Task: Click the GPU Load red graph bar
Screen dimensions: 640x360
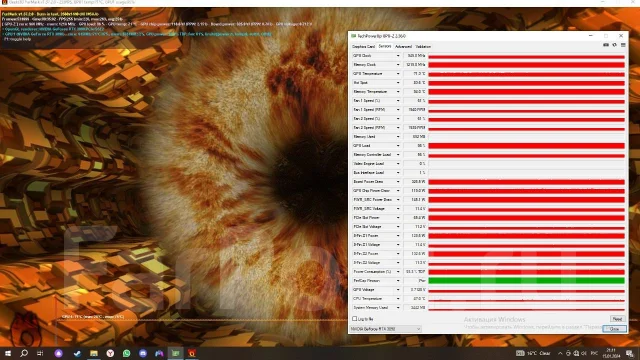Action: [527, 145]
